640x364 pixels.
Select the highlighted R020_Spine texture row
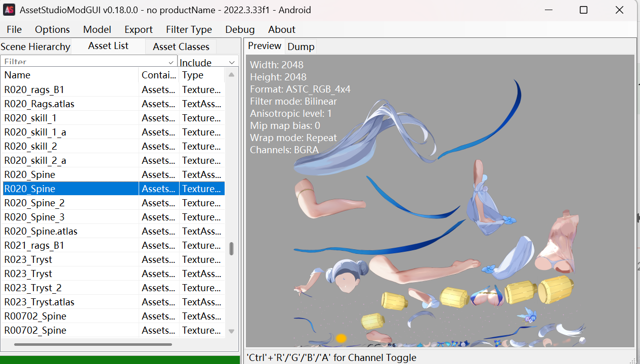point(113,189)
